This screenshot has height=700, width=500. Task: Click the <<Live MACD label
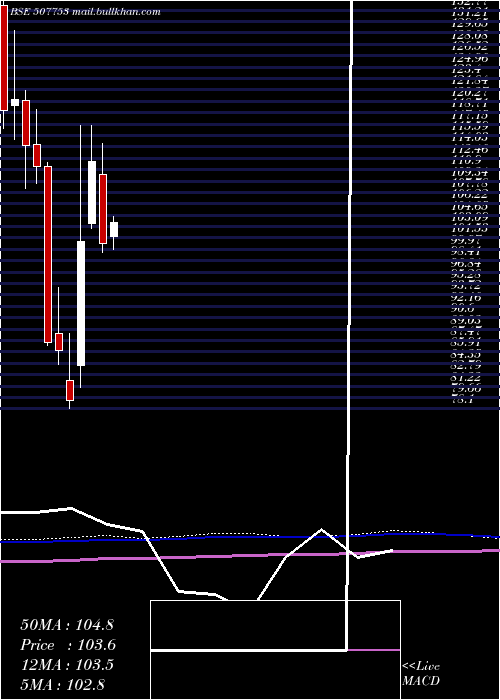point(421,674)
